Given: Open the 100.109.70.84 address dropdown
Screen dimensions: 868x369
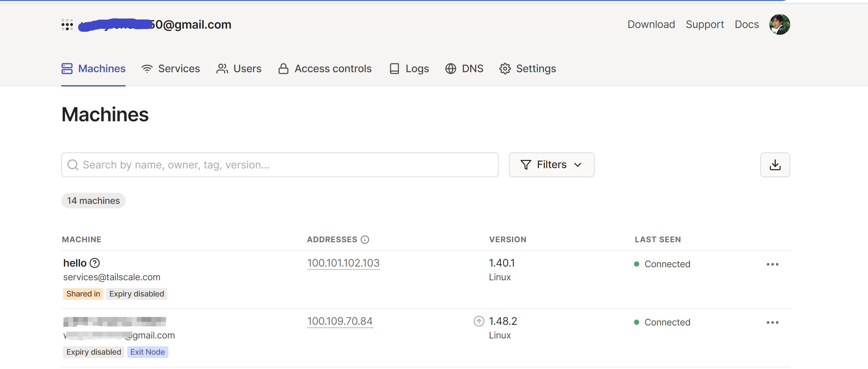Looking at the screenshot, I should click(340, 321).
